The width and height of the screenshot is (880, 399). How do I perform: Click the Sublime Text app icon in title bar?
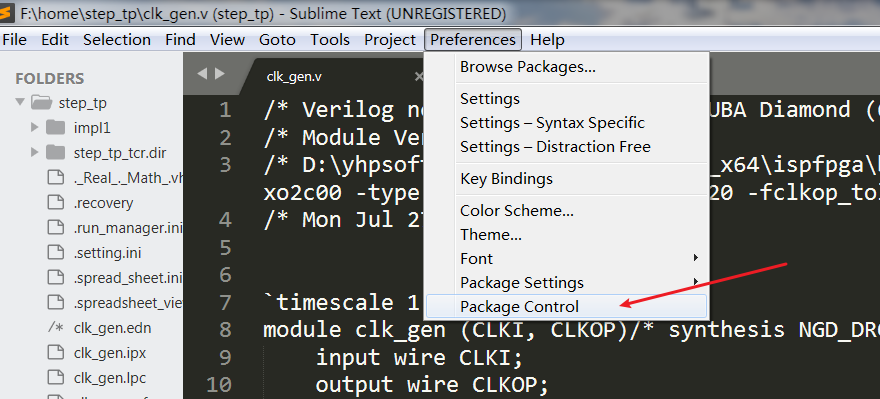(6, 12)
